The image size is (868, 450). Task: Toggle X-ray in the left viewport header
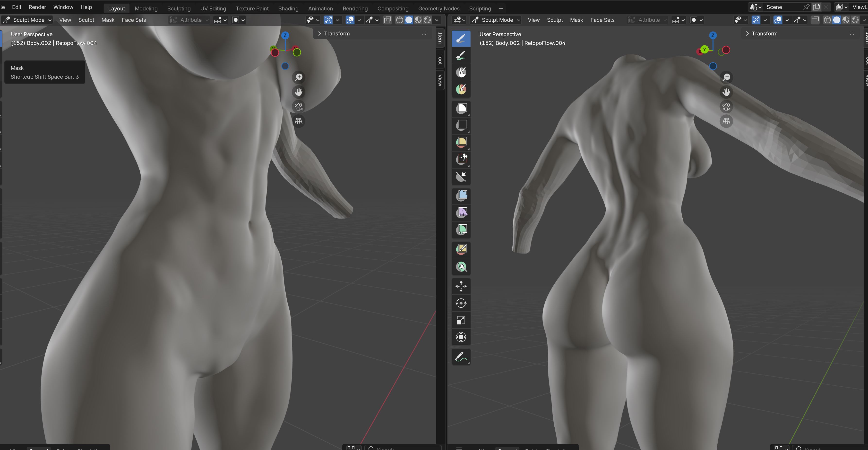click(387, 20)
